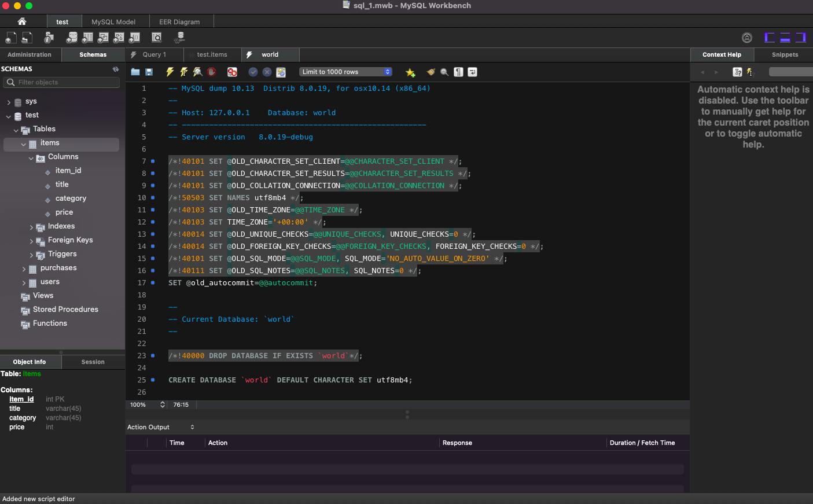Switch to the test.items tab
813x504 pixels.
coord(212,54)
